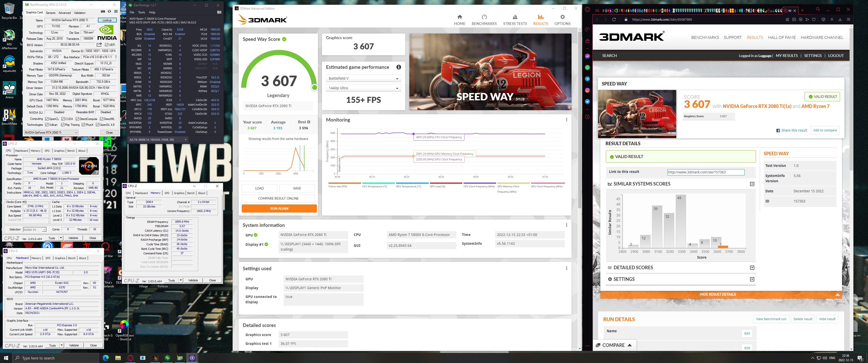Take a GPU-Z screenshot with camera icon
This screenshot has width=868, height=363.
(103, 11)
